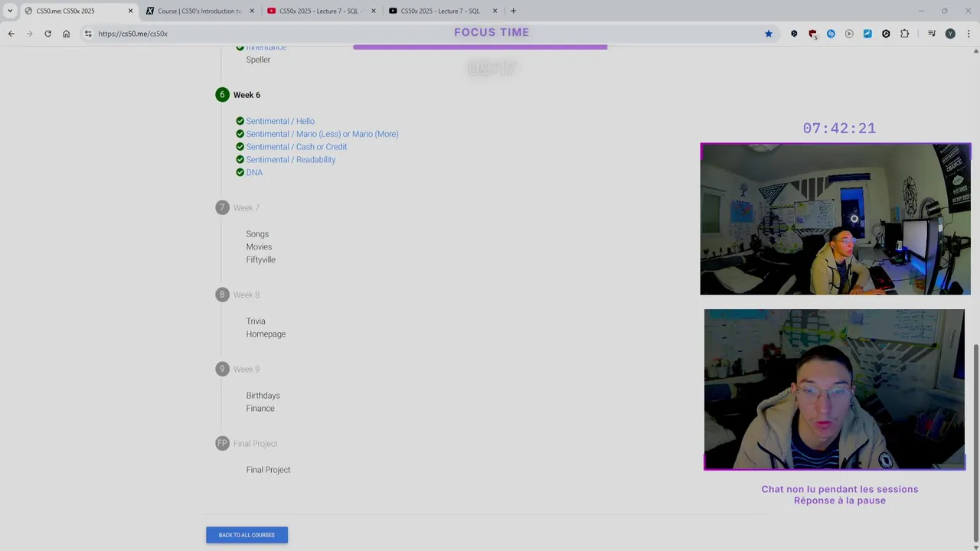
Task: Click the Movies item under Week 7
Action: click(259, 246)
